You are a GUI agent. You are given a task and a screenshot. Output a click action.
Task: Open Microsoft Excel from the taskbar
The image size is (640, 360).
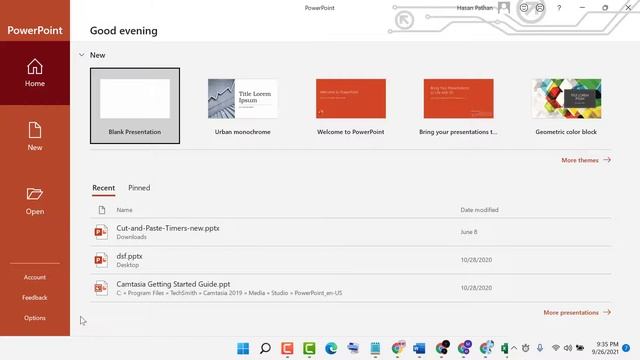(x=504, y=348)
